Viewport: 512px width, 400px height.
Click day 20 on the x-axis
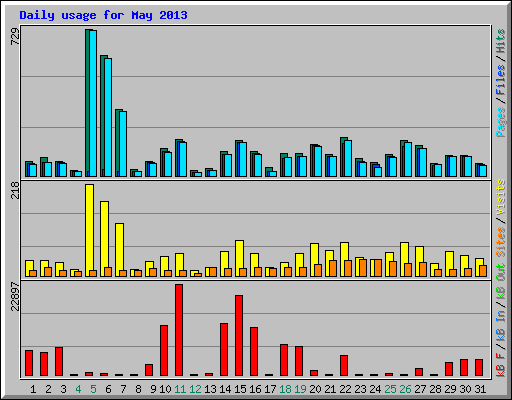pyautogui.click(x=315, y=389)
